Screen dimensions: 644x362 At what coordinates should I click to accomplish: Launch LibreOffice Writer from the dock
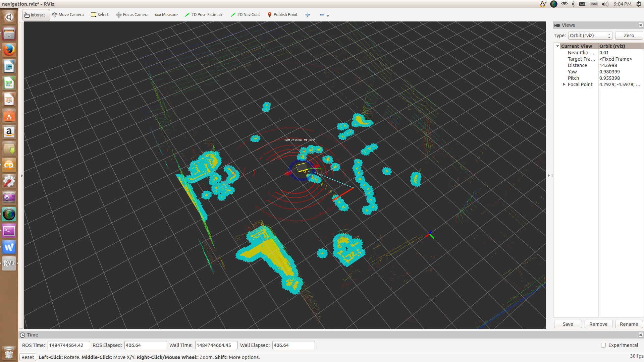[9, 67]
